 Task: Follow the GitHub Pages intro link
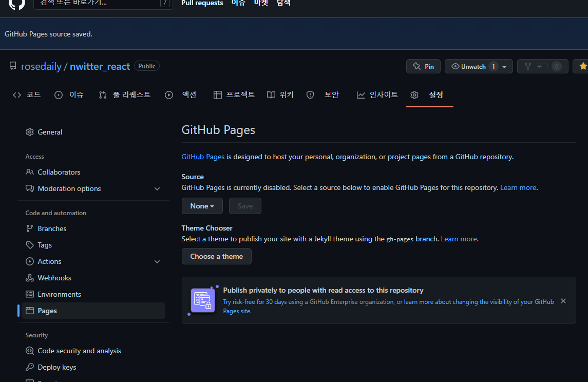pos(203,157)
